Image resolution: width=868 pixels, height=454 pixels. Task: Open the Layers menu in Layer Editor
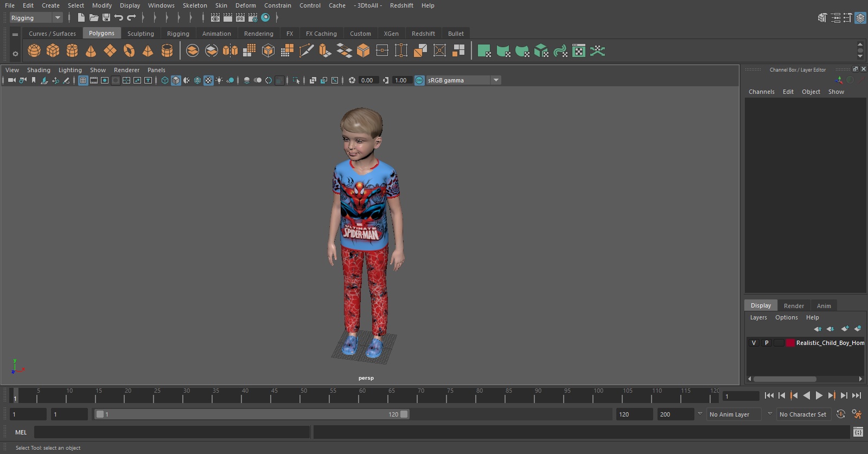click(x=758, y=317)
